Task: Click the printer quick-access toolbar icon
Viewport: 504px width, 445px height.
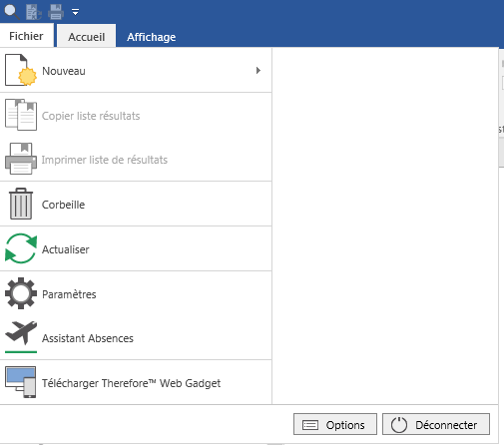Action: click(x=56, y=12)
